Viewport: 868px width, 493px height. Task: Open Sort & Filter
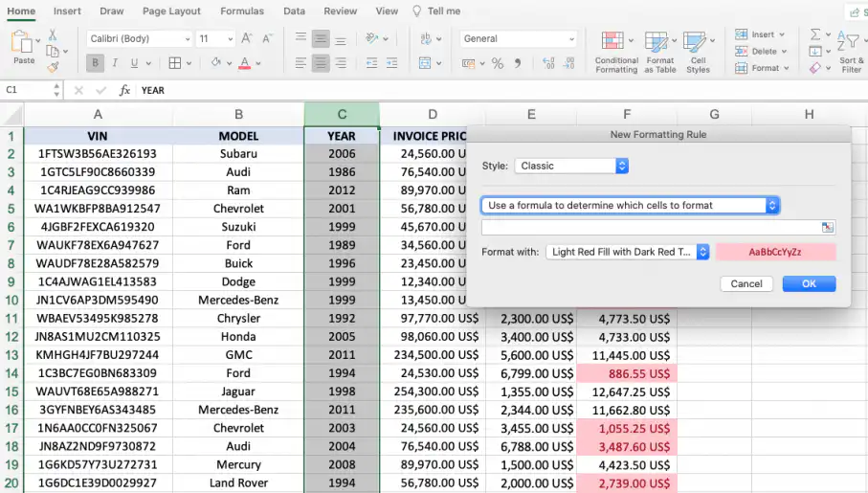(x=851, y=52)
